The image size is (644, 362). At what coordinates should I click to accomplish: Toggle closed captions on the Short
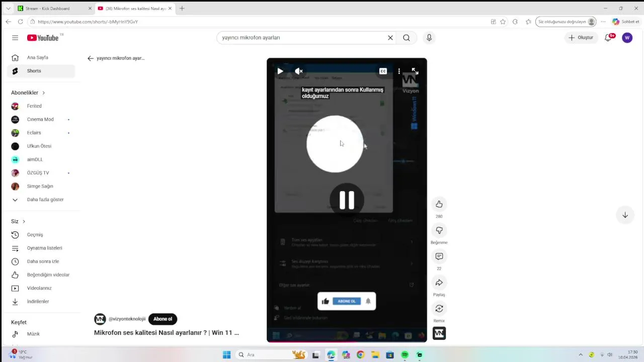(x=383, y=71)
